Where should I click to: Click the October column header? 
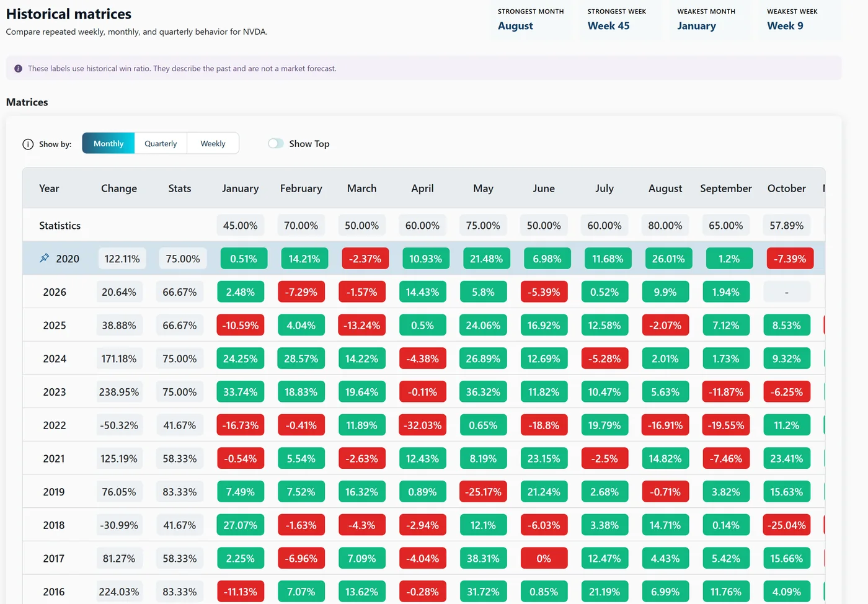pos(787,189)
